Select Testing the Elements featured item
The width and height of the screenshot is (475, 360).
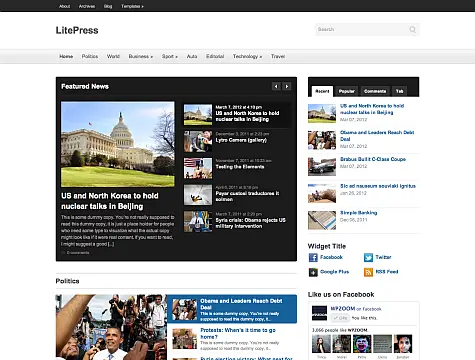pos(240,167)
